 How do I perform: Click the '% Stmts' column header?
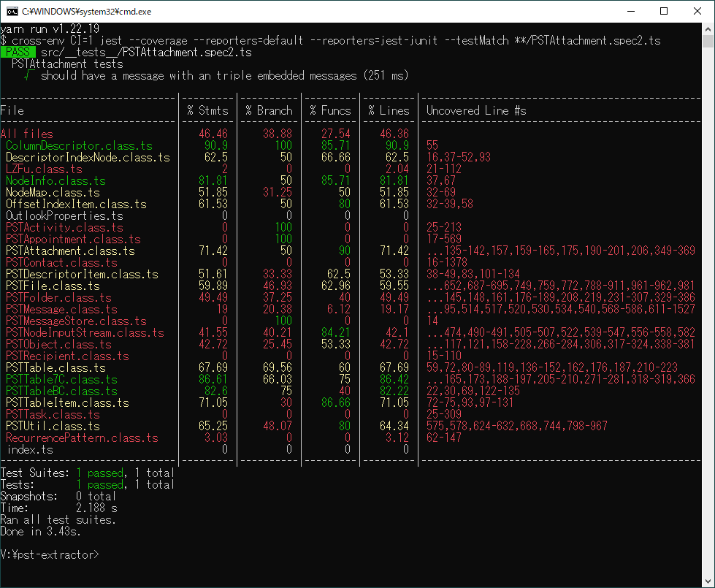point(207,110)
